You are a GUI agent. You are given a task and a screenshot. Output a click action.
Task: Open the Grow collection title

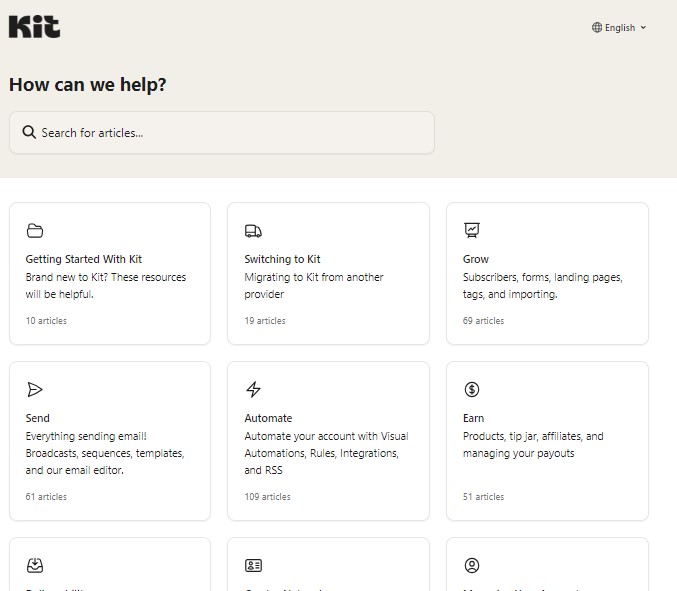click(x=476, y=259)
